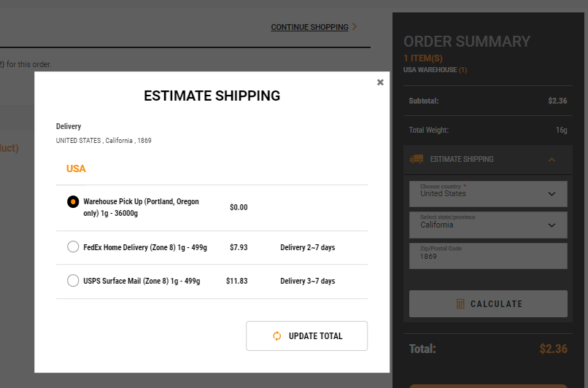588x388 pixels.
Task: Click the $7.93 FedEx price
Action: tap(239, 247)
